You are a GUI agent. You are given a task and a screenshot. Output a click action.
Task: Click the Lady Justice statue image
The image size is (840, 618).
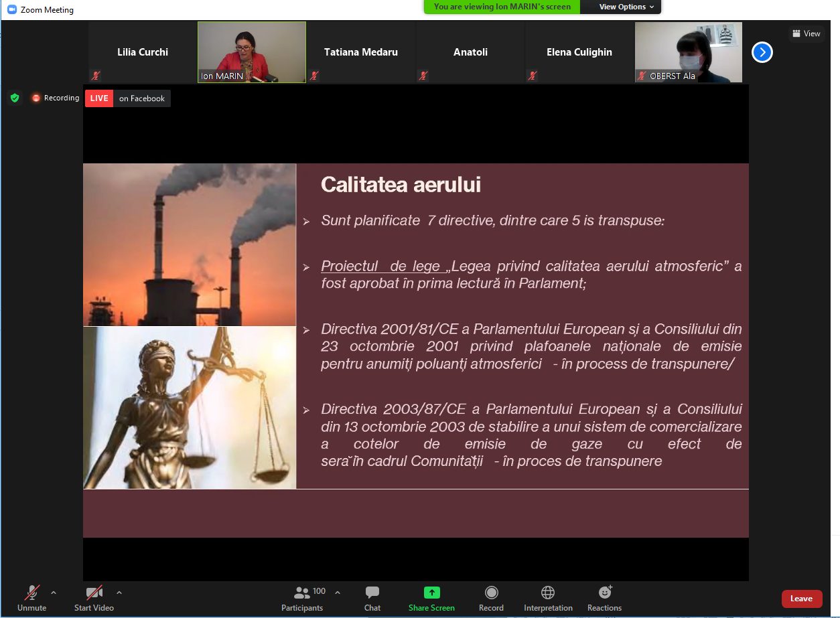pos(190,408)
